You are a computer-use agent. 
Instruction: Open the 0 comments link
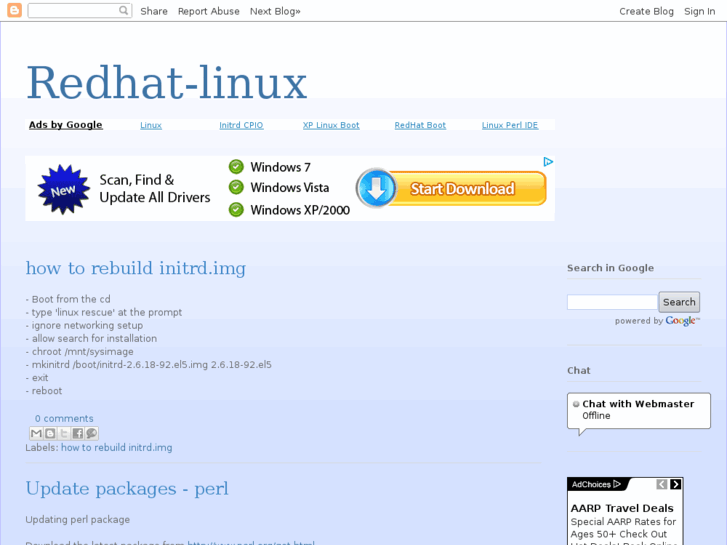point(64,418)
